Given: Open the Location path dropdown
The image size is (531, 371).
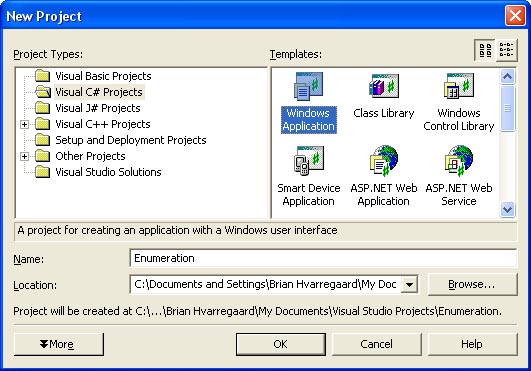Looking at the screenshot, I should coord(409,284).
